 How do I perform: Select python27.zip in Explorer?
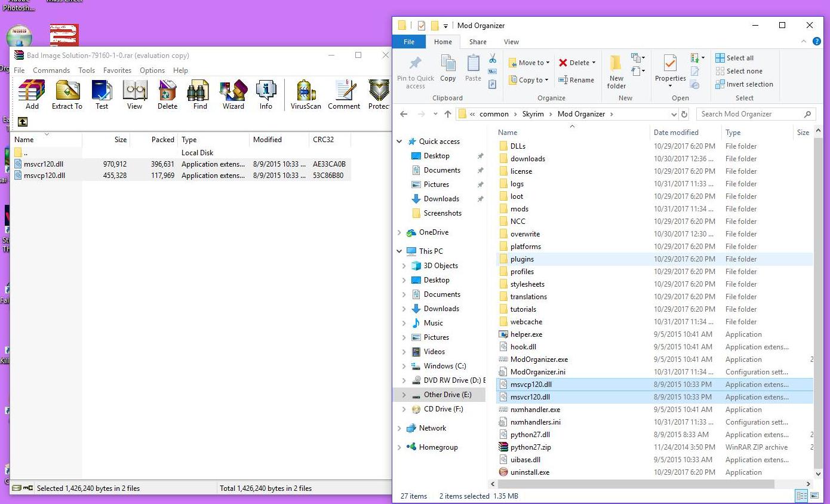pyautogui.click(x=654, y=447)
